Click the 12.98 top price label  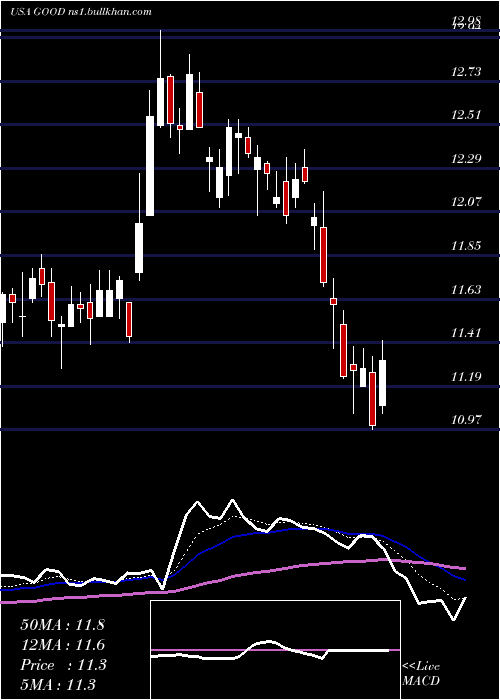coord(467,20)
